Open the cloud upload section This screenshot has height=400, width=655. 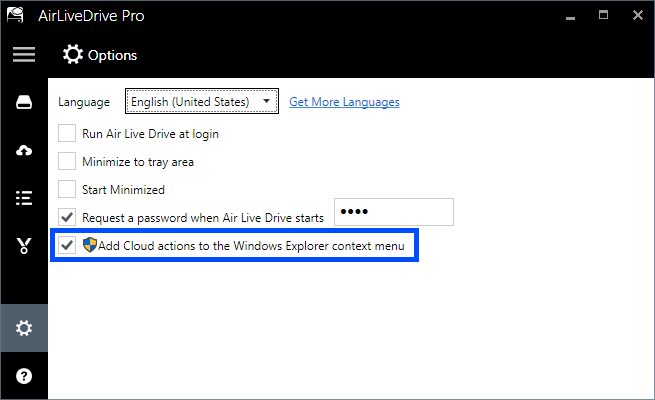(23, 150)
